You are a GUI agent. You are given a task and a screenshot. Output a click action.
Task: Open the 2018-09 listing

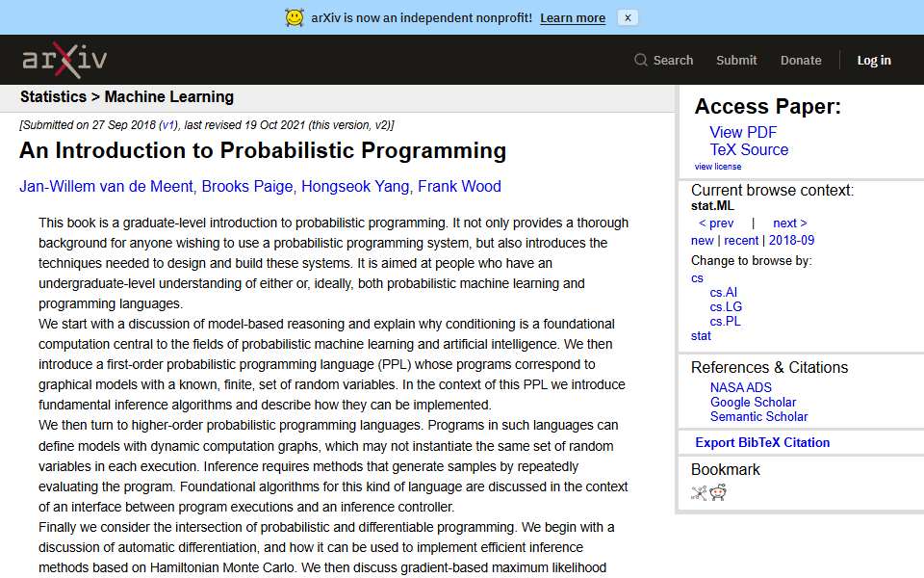[791, 241]
